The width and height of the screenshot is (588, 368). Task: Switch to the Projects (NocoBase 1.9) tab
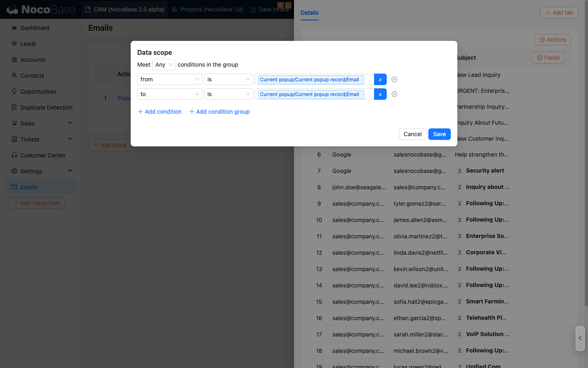click(x=207, y=9)
